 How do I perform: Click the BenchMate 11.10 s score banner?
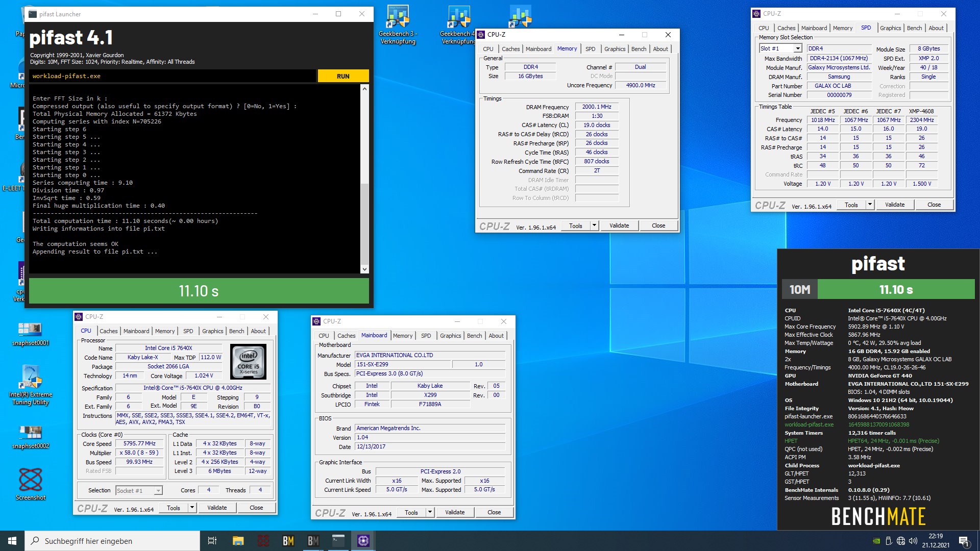[896, 290]
